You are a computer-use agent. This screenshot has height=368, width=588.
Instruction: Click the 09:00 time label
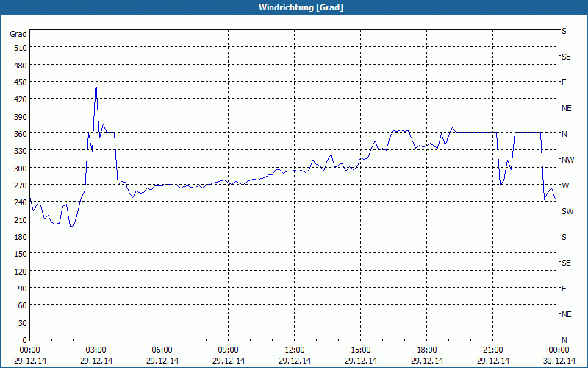(x=229, y=350)
